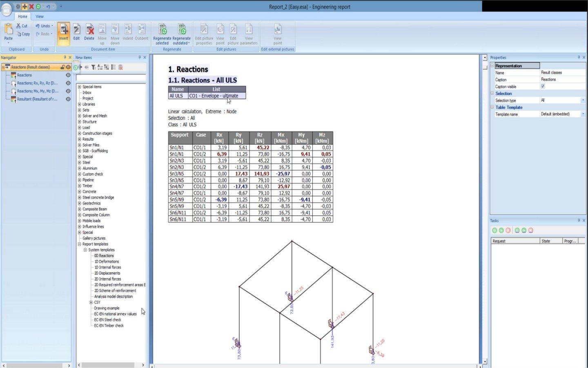Select the Home ribbon tab
This screenshot has height=368, width=588.
pyautogui.click(x=22, y=16)
